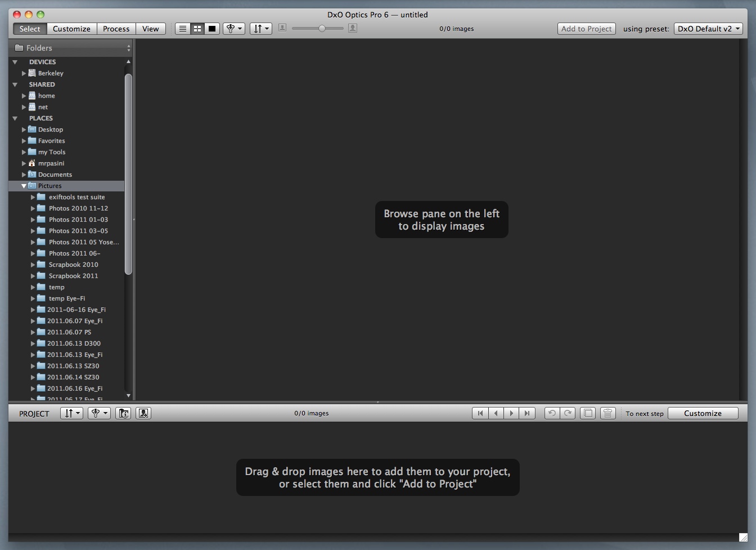This screenshot has height=550, width=756.
Task: Click the undo arrow in project toolbar
Action: click(x=552, y=413)
